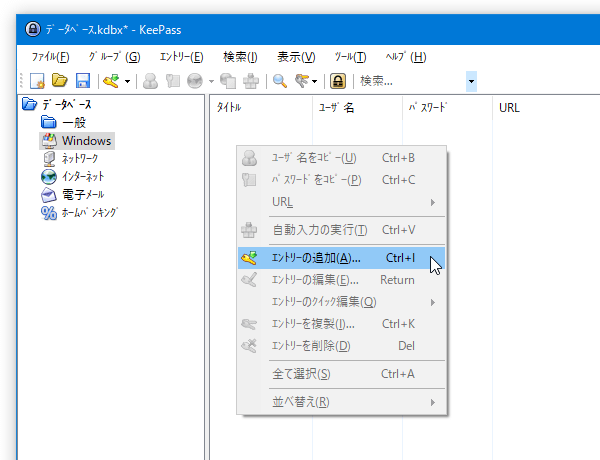Click the Open database folder icon
Screen dimensions: 600x460
[x=60, y=81]
